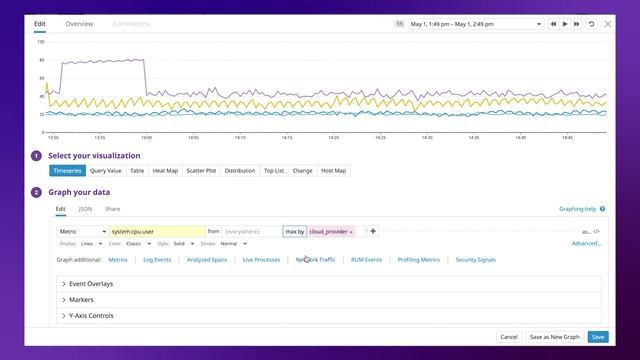
Task: Select the Table visualization
Action: pyautogui.click(x=137, y=171)
